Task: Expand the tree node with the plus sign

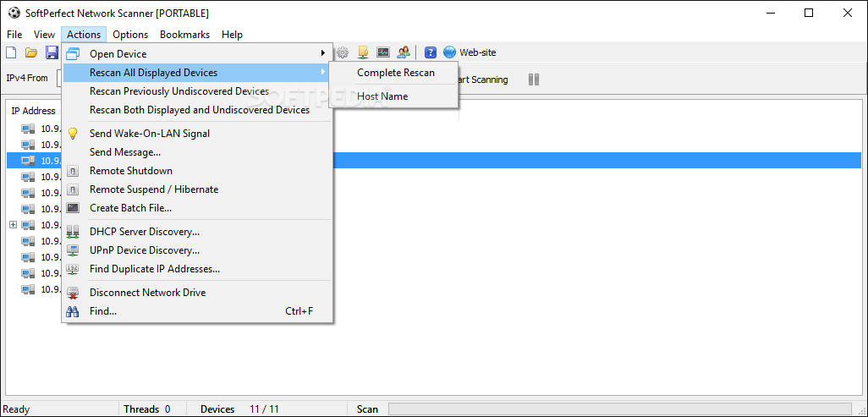Action: (x=14, y=225)
